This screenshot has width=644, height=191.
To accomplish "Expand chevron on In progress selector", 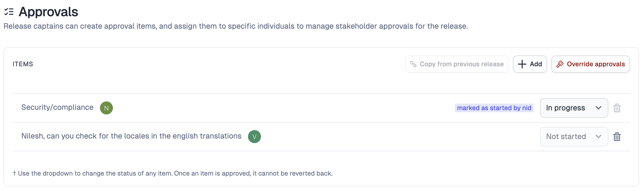I will (598, 108).
